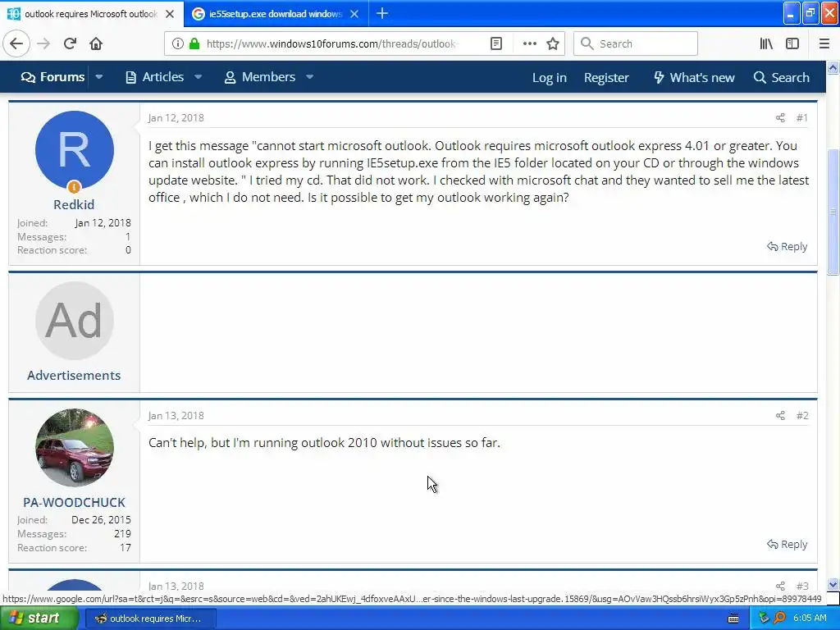
Task: Click the vertical scrollbar thumb
Action: click(833, 212)
